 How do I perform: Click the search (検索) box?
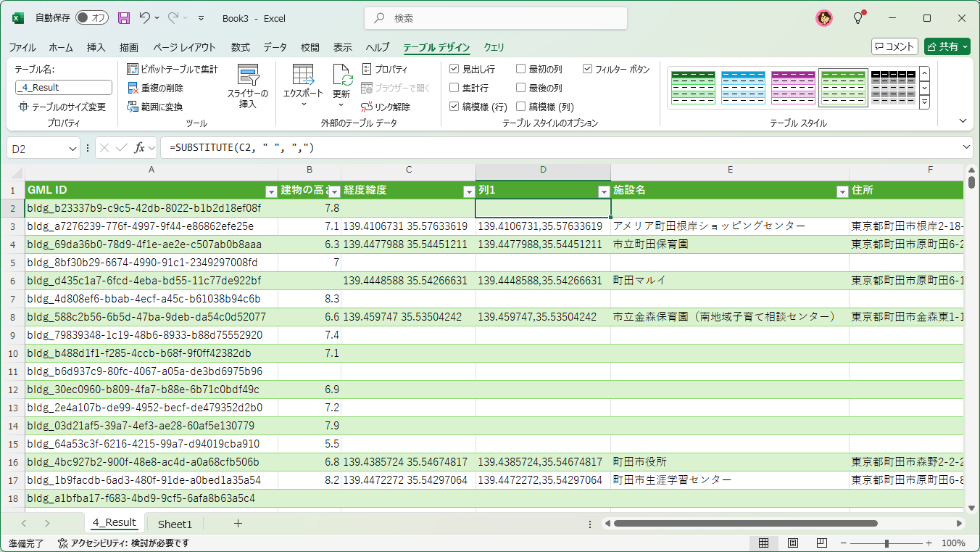tap(495, 18)
